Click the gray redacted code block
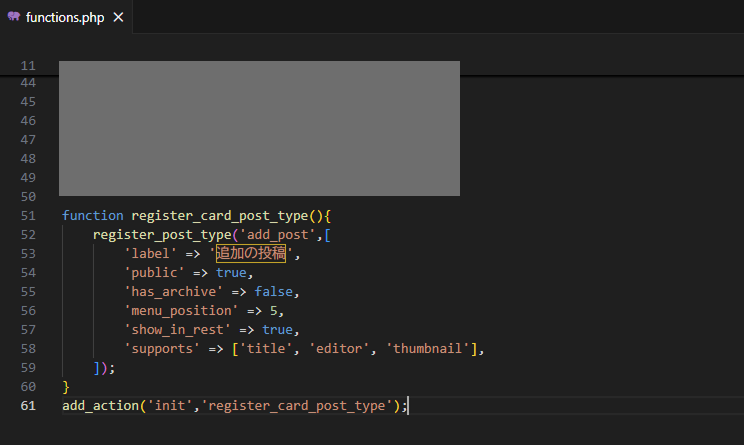744x445 pixels. [259, 128]
